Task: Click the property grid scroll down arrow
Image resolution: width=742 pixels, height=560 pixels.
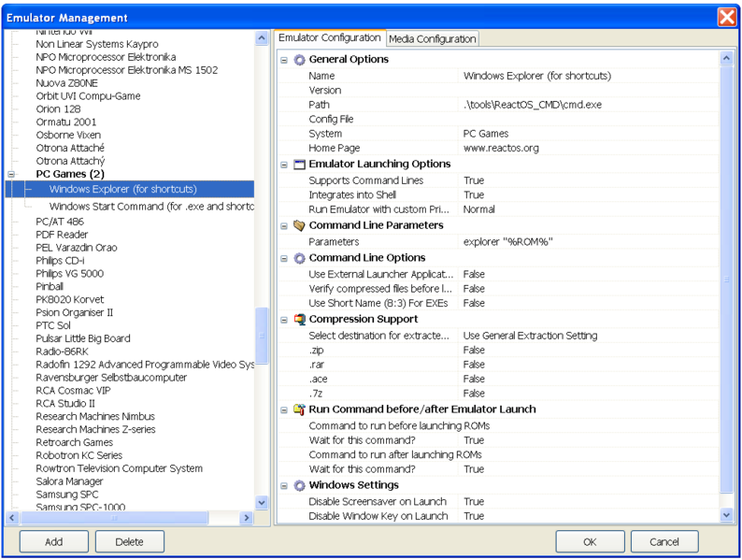Action: 726,514
